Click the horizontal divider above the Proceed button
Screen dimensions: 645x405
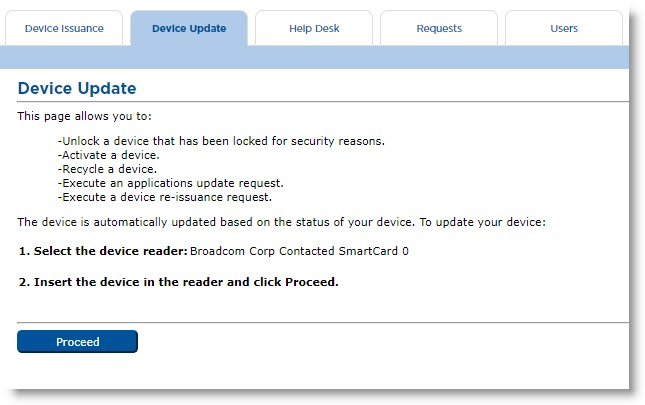(322, 322)
